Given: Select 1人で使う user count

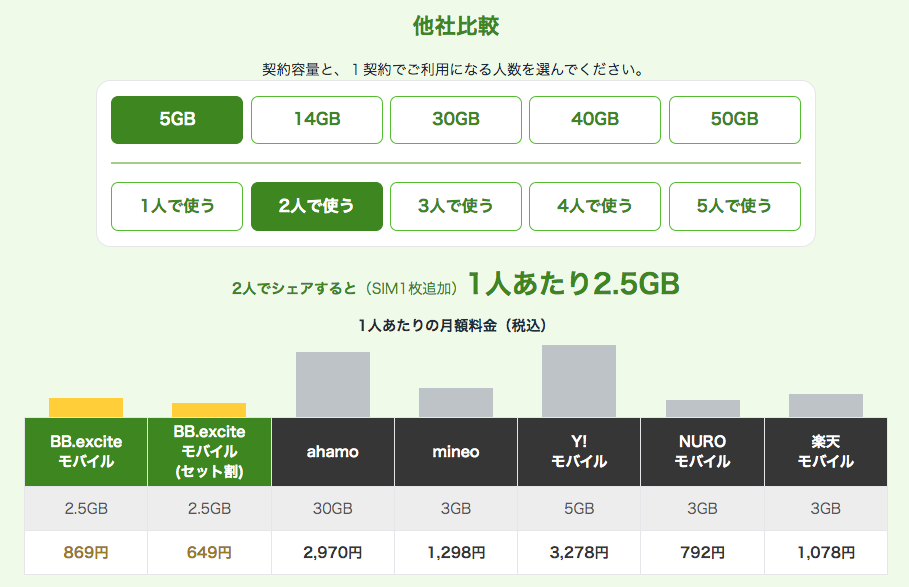Looking at the screenshot, I should [x=177, y=206].
